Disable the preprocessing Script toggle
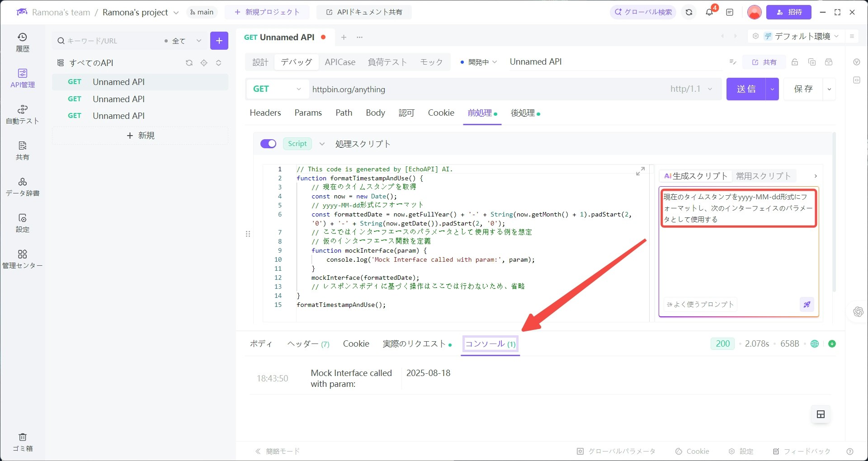This screenshot has height=461, width=868. pos(268,144)
